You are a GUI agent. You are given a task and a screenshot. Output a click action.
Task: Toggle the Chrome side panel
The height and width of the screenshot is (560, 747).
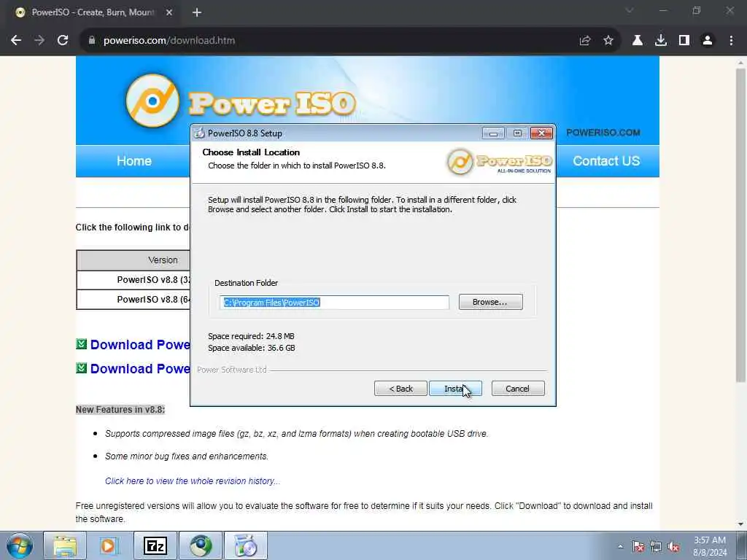pos(684,41)
